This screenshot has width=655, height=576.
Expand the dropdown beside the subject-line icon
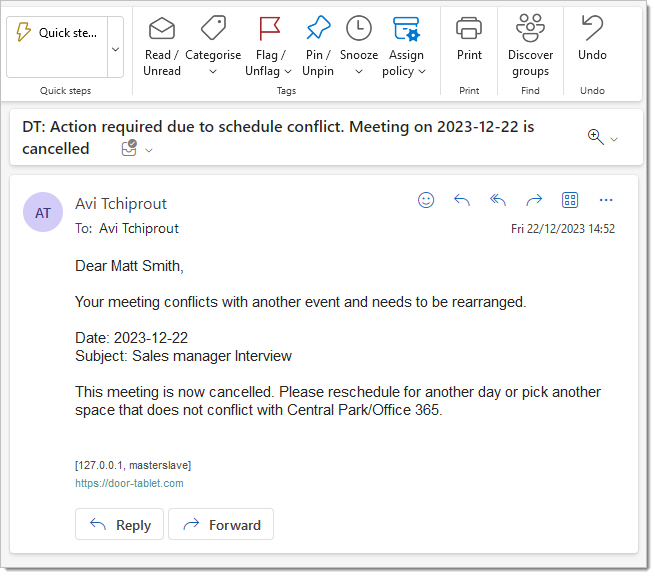(x=149, y=150)
